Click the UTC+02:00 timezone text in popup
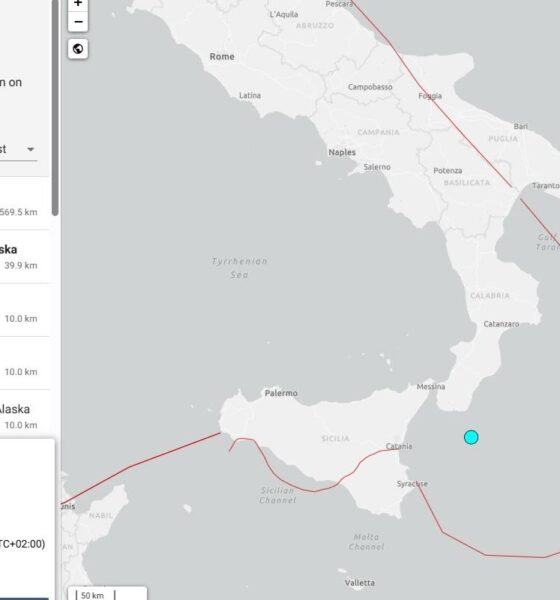This screenshot has width=560, height=600. click(x=21, y=544)
